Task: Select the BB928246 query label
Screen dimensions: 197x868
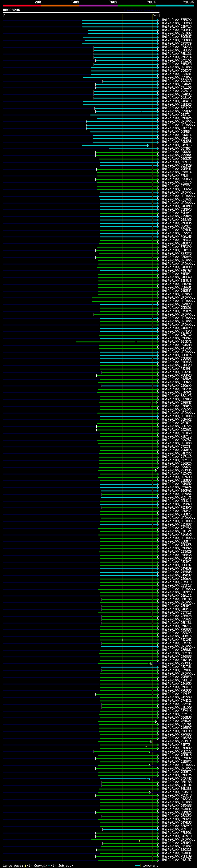Action: (x=11, y=10)
